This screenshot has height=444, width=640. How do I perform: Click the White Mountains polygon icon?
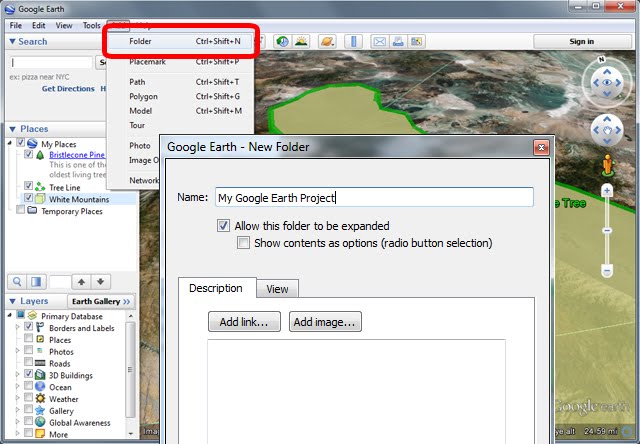(40, 199)
